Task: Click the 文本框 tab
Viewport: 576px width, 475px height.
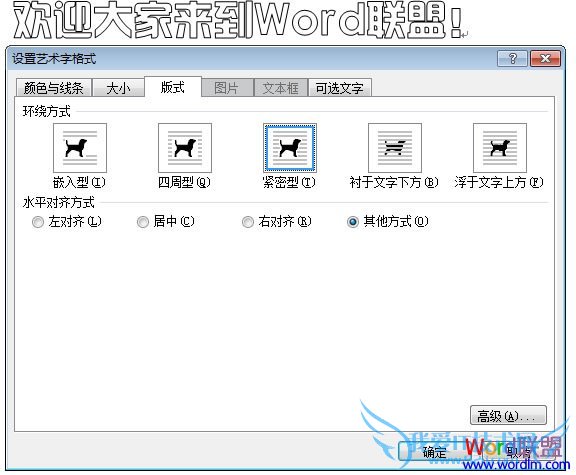Action: coord(281,88)
